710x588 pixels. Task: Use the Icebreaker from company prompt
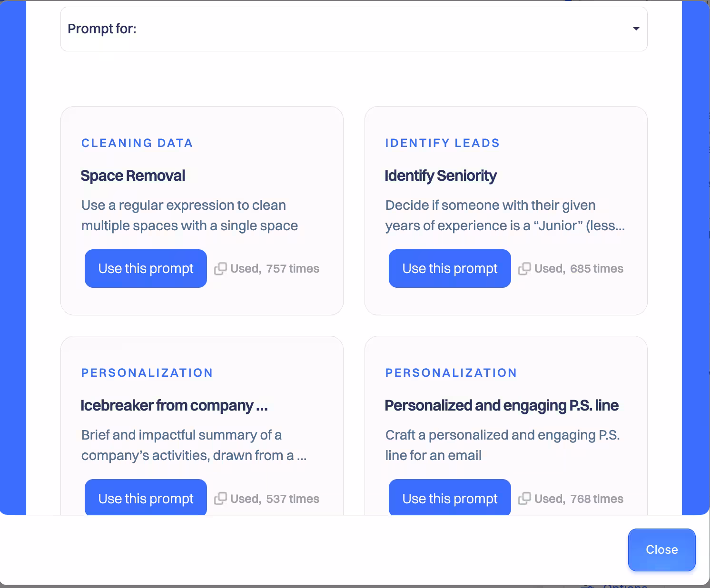click(x=146, y=498)
